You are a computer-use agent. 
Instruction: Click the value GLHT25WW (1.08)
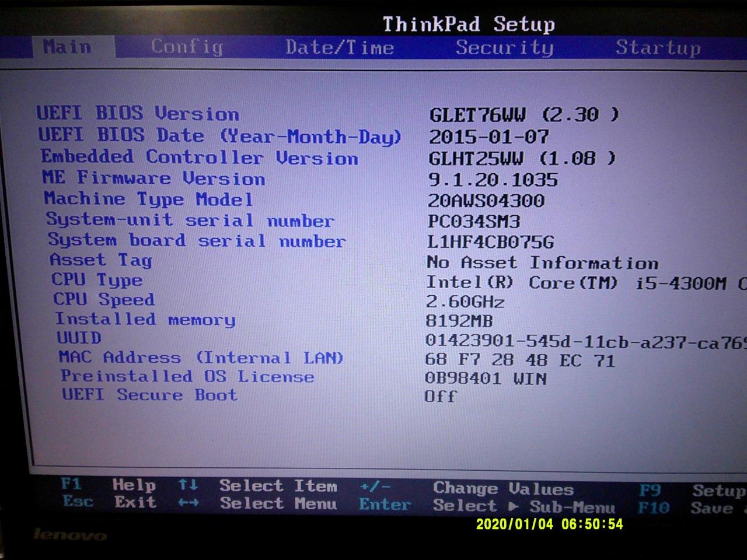522,158
